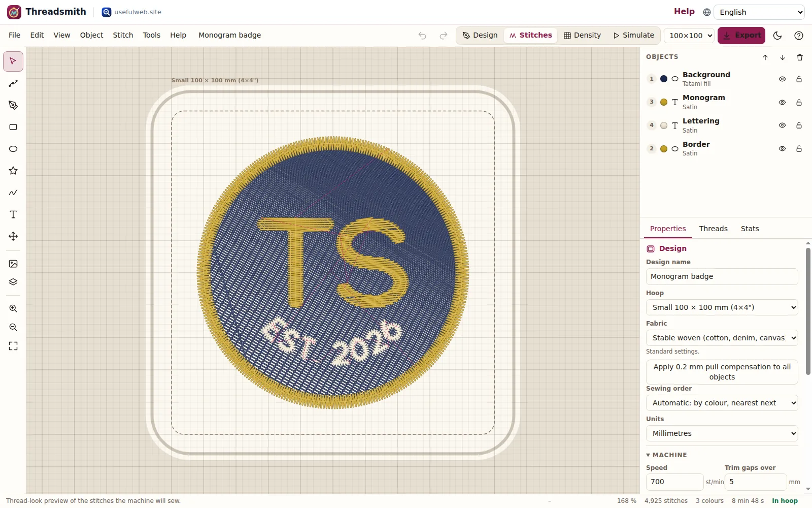Zoom in on the canvas
The height and width of the screenshot is (508, 812).
[x=13, y=308]
